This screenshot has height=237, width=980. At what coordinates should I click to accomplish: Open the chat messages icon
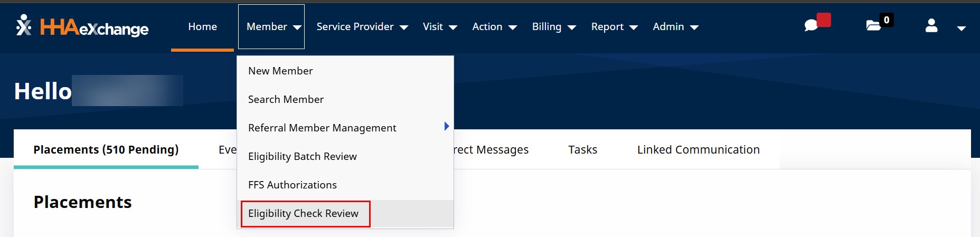tap(812, 25)
